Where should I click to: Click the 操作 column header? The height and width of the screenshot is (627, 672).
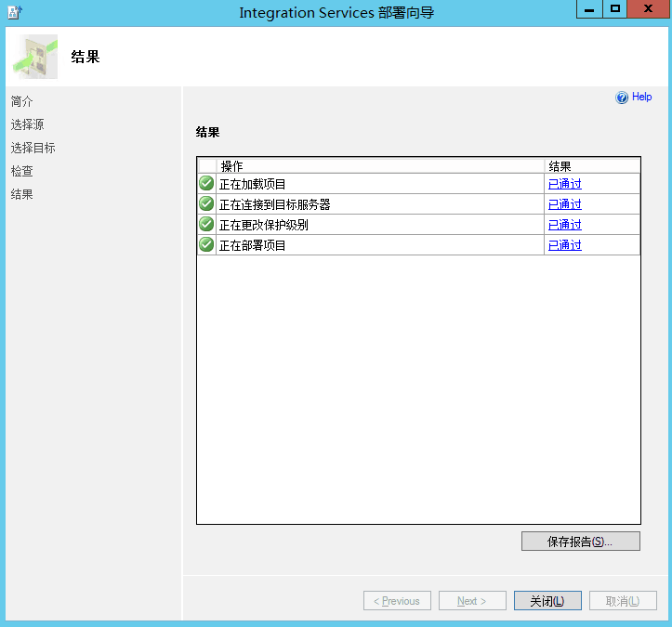(380, 165)
